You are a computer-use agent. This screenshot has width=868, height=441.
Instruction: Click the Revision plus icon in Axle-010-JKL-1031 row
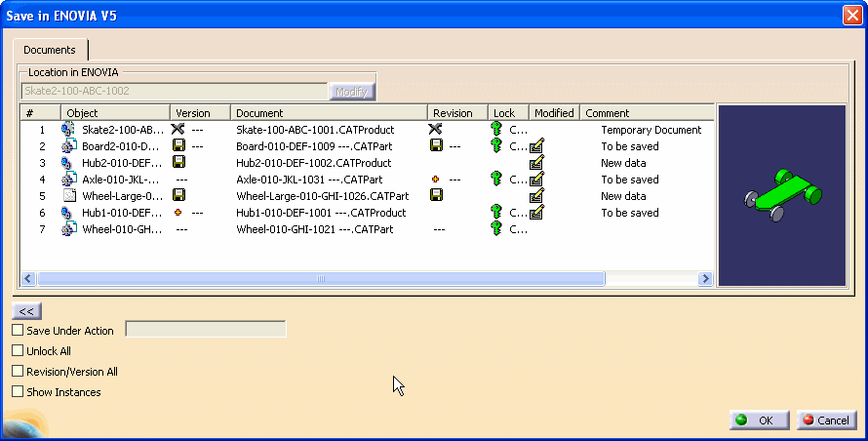[x=435, y=179]
